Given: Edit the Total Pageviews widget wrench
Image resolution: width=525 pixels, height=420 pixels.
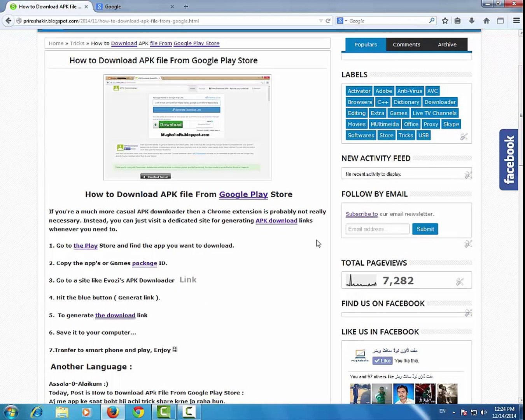Looking at the screenshot, I should click(460, 282).
